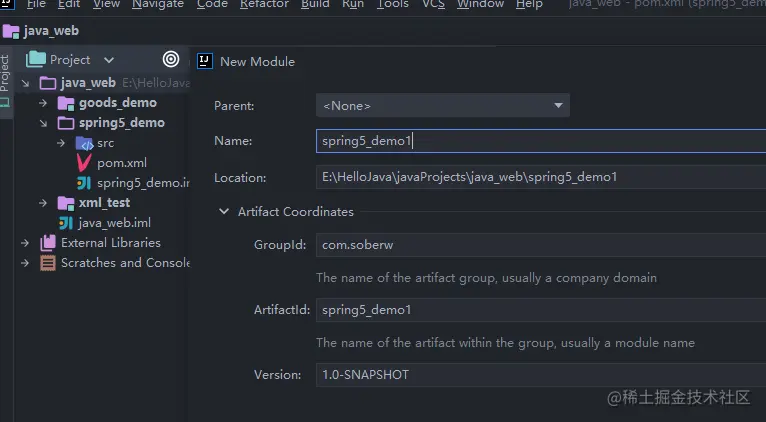This screenshot has width=766, height=422.
Task: Expand External Libraries arrow
Action: tap(25, 243)
